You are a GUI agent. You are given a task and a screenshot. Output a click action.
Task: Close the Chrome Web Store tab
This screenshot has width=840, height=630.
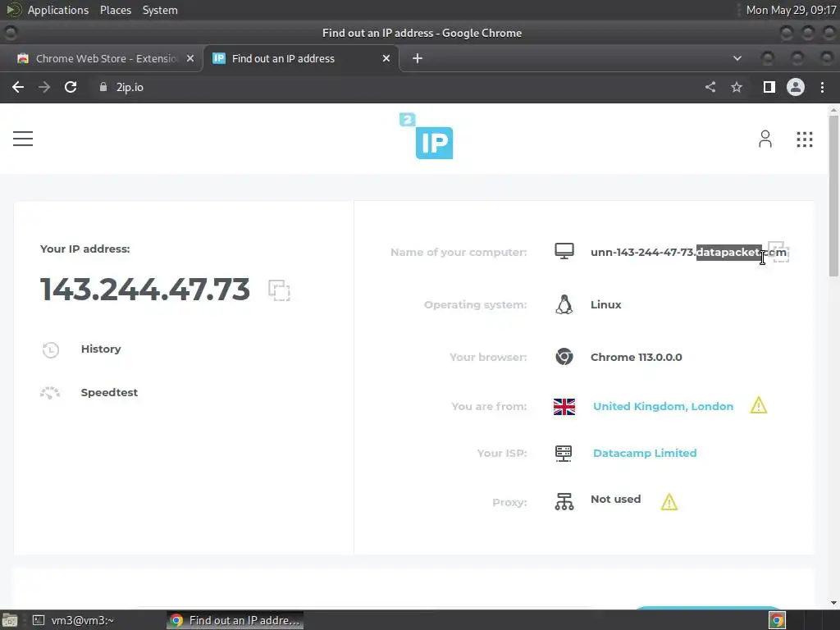coord(190,58)
